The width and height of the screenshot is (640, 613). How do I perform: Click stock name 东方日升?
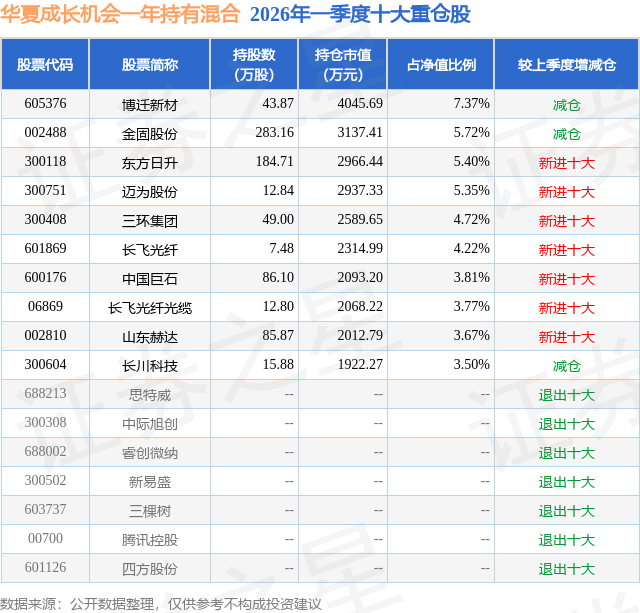tap(150, 163)
